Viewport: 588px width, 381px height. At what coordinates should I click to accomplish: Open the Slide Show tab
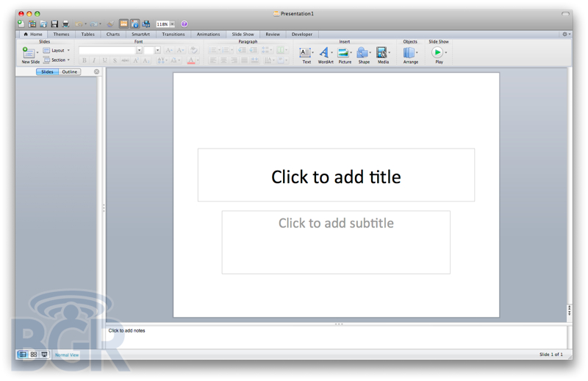[243, 34]
